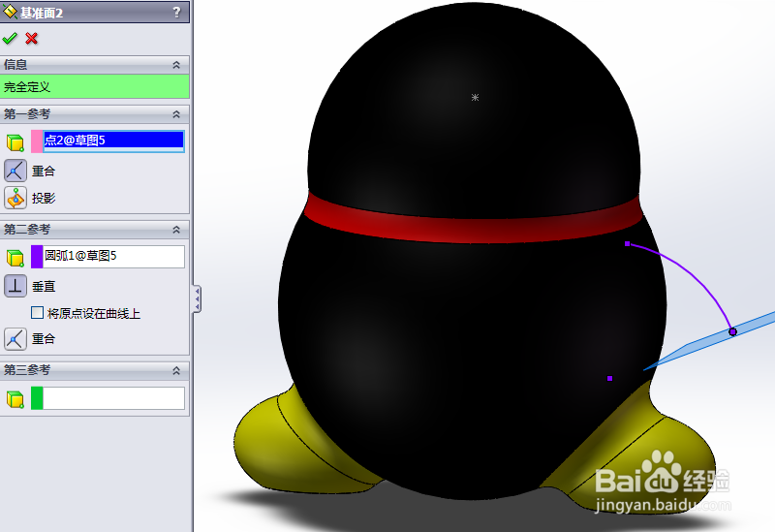The image size is (775, 532).
Task: Select first reference field 点2@草图5
Action: [x=113, y=141]
